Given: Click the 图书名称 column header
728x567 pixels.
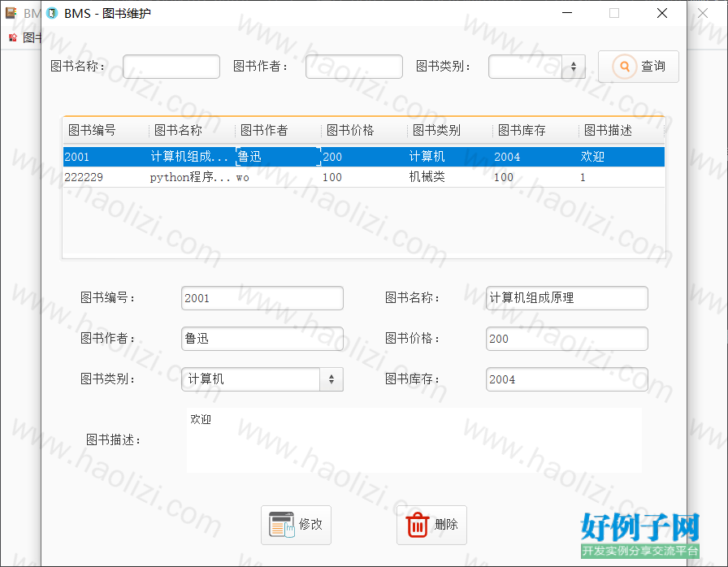Looking at the screenshot, I should pyautogui.click(x=193, y=131).
